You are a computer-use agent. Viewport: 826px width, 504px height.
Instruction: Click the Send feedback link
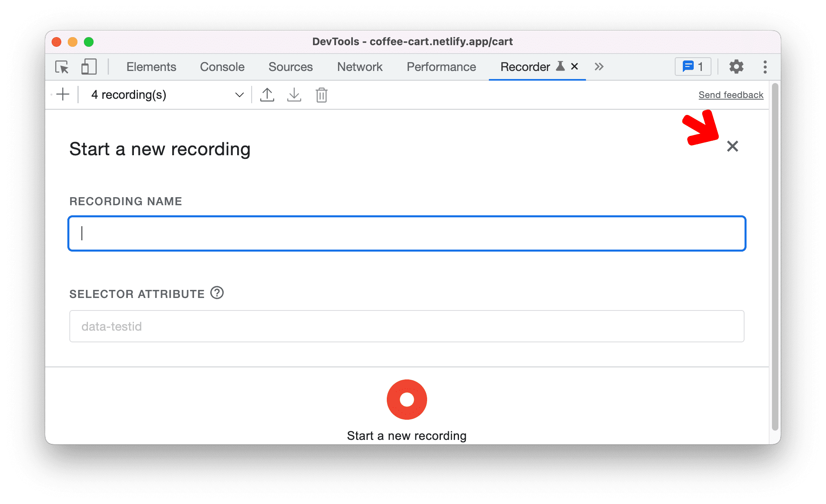point(730,94)
